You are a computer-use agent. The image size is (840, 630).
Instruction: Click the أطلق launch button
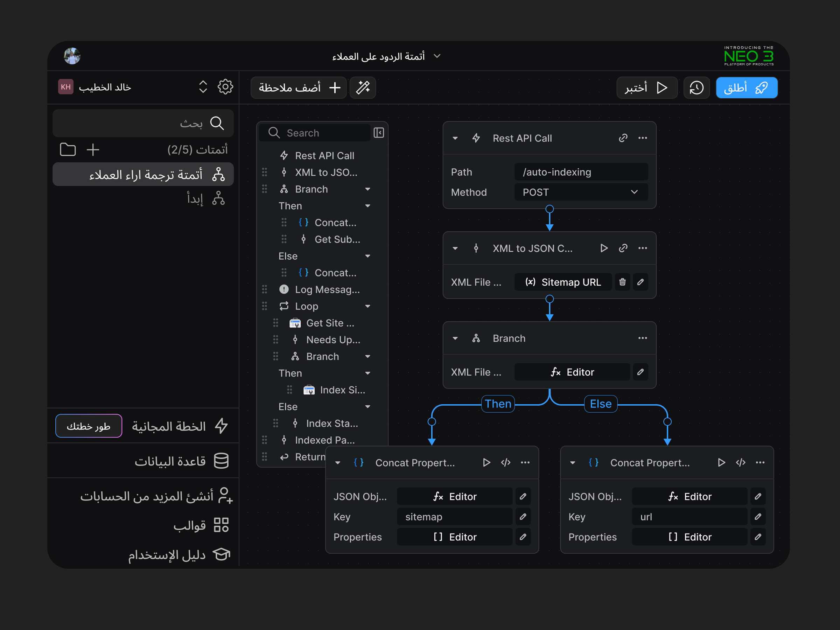click(x=747, y=87)
